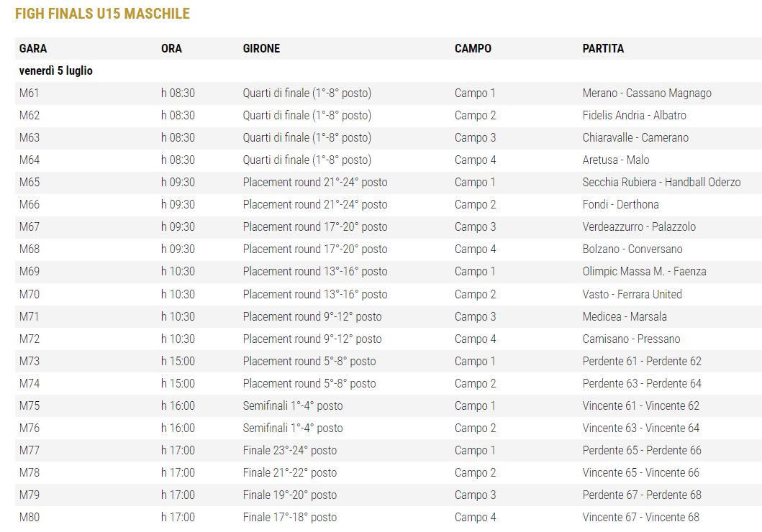Screen dimensions: 762x532
Task: Click Campo 3 in M79 row
Action: [x=476, y=495]
